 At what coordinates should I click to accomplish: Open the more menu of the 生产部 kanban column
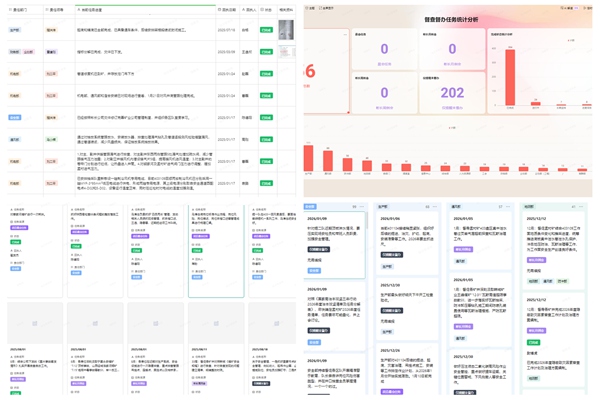coord(435,207)
